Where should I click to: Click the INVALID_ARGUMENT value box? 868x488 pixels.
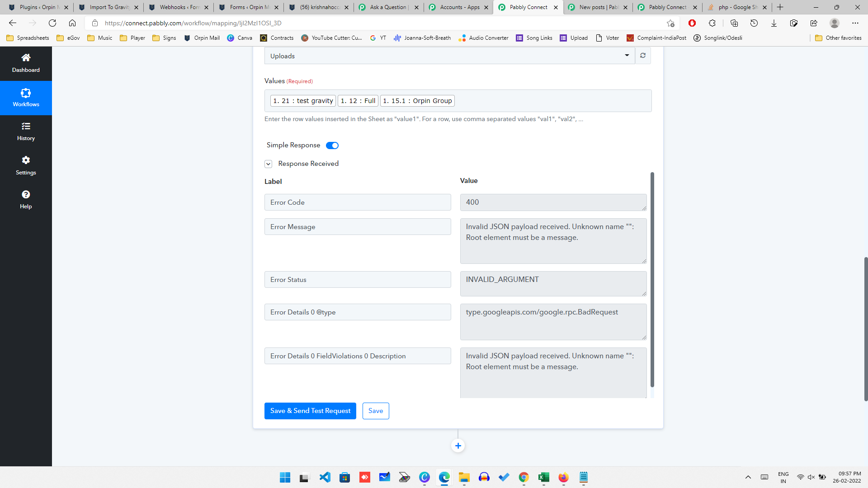click(x=553, y=284)
